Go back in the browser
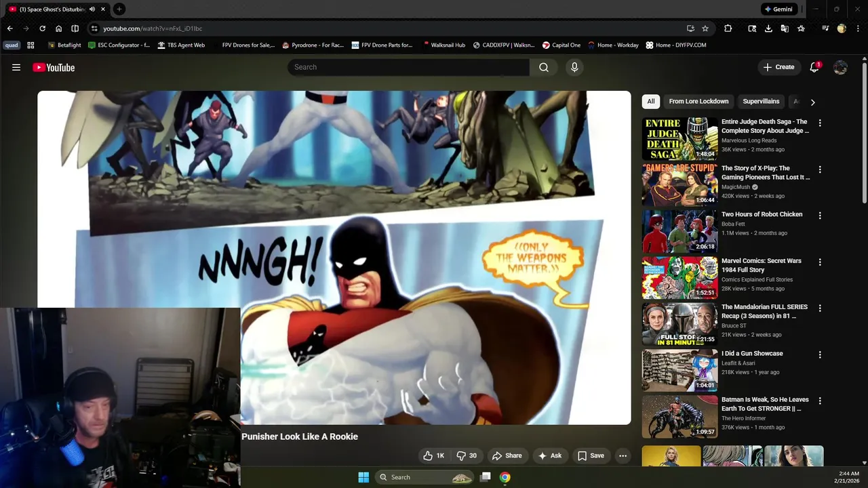Viewport: 868px width, 488px height. coord(9,28)
